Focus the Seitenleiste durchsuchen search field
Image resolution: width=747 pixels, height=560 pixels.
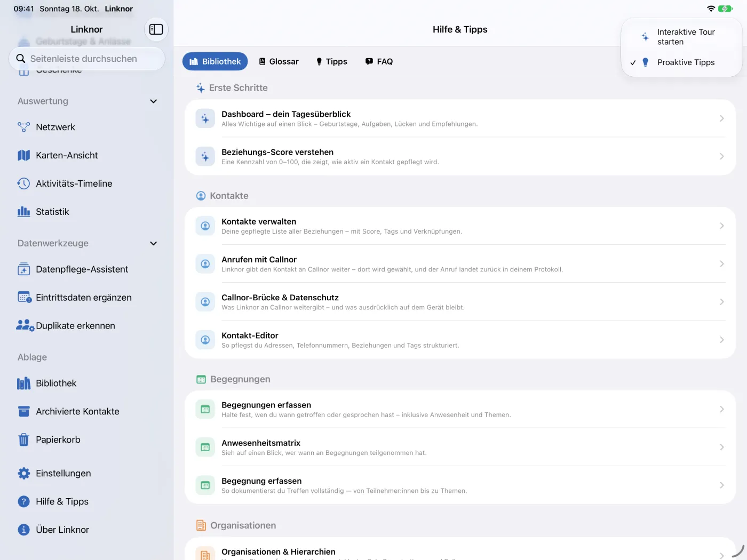point(87,59)
